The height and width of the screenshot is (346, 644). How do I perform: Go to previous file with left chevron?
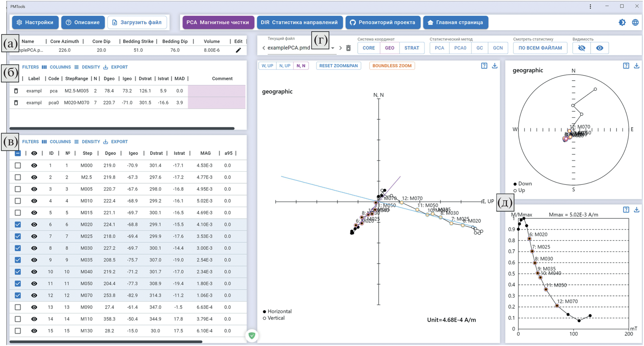pos(264,48)
